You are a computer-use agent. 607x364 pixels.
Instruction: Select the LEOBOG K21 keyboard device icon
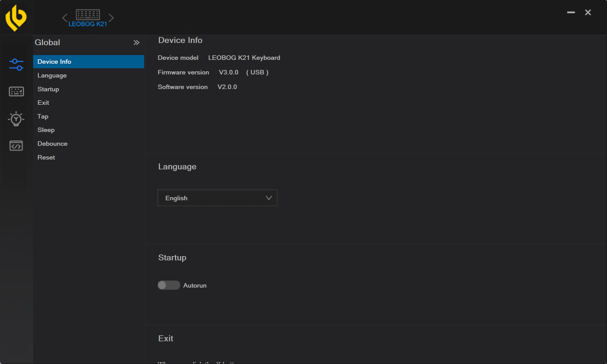[88, 14]
